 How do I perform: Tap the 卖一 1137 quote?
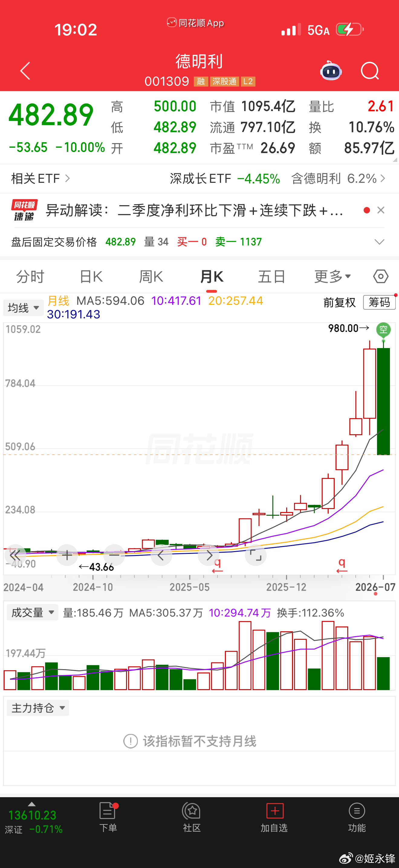point(238,242)
